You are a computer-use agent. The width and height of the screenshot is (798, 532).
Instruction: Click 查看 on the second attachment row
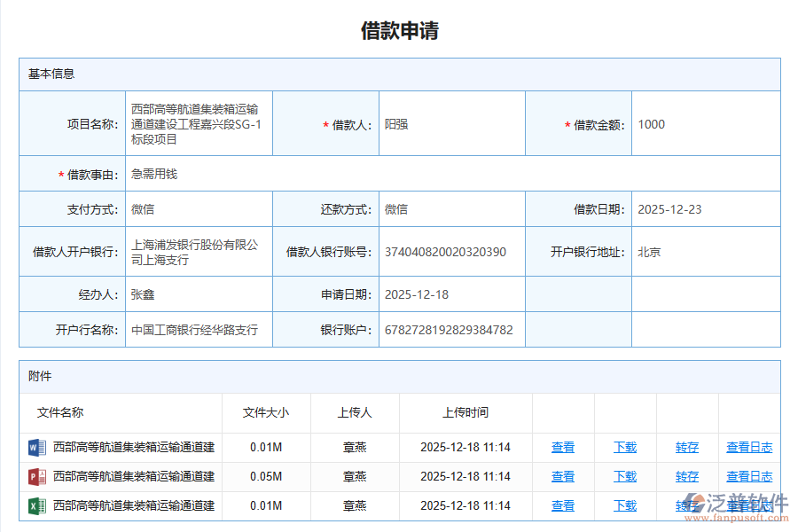pos(562,477)
